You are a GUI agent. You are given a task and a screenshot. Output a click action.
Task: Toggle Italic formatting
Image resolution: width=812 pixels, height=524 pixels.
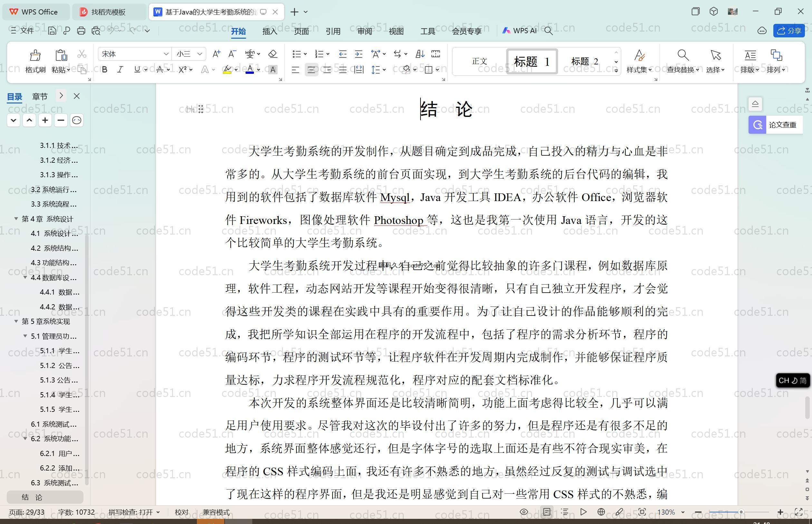tap(120, 70)
